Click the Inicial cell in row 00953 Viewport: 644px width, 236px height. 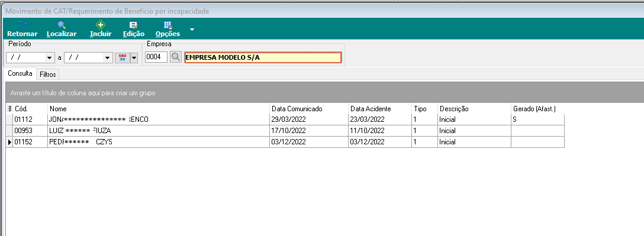pyautogui.click(x=474, y=131)
